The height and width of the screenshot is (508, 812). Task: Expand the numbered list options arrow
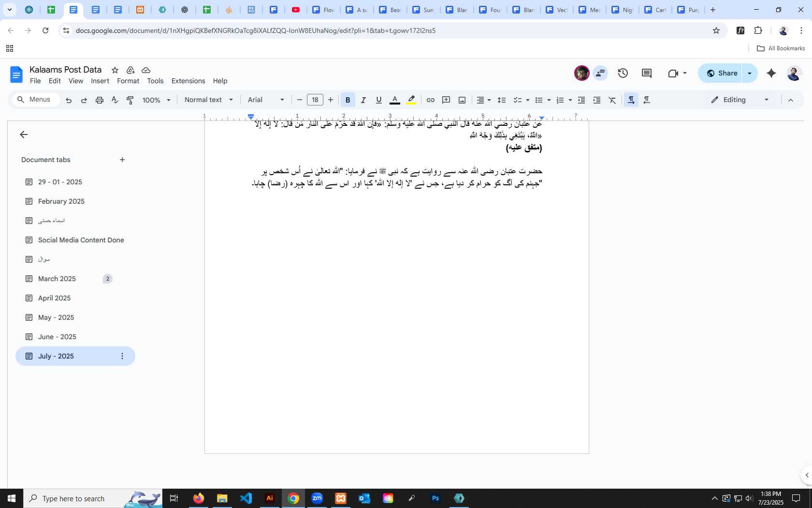coord(570,100)
